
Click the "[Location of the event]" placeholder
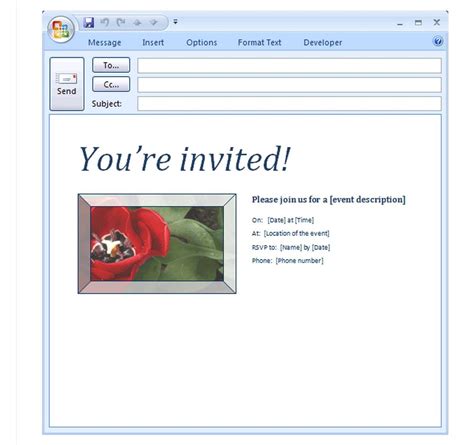point(296,233)
